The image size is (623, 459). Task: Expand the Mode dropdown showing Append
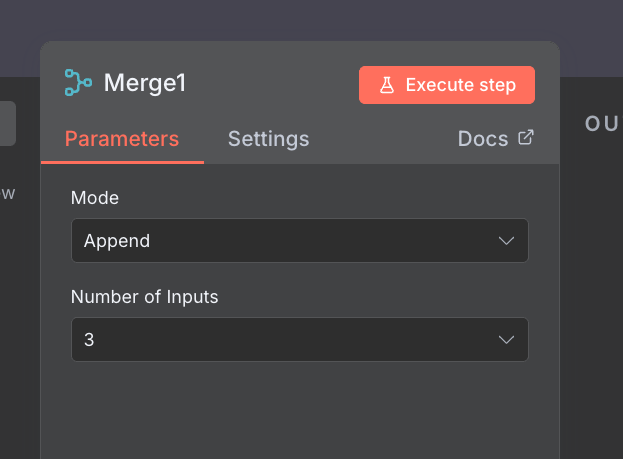coord(300,240)
